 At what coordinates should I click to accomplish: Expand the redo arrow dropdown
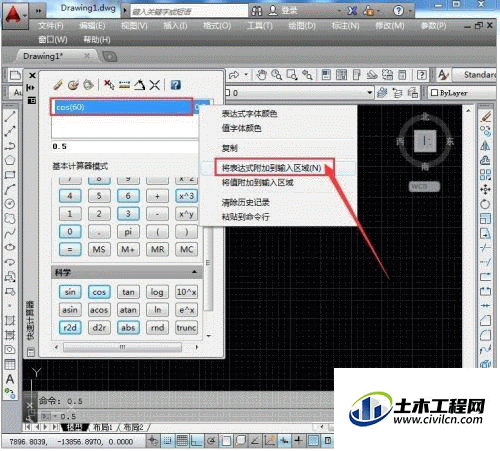click(246, 75)
